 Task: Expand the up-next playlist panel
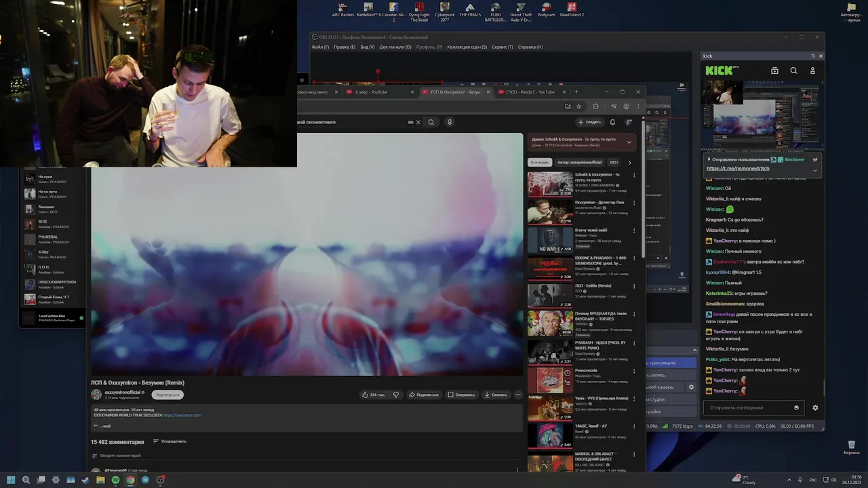[629, 142]
